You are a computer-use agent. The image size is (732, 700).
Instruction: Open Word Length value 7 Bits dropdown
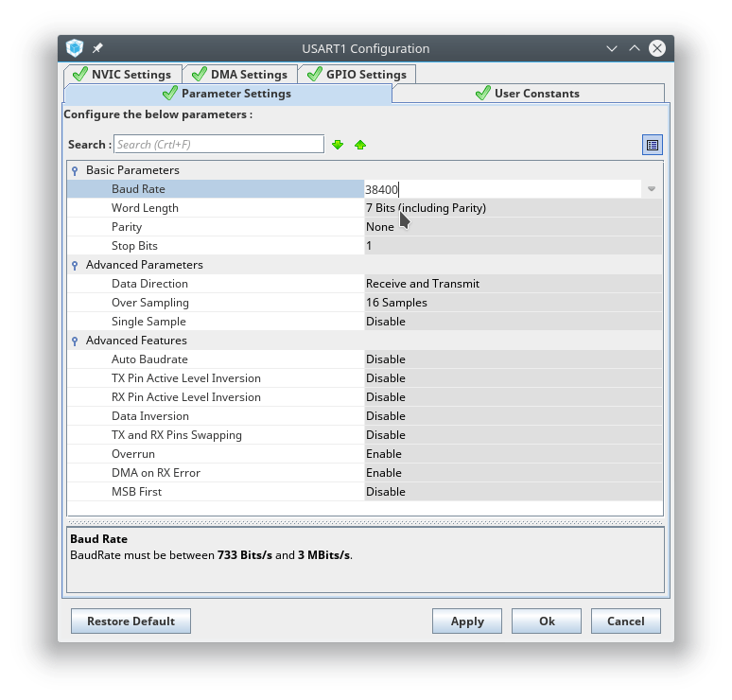tap(513, 208)
